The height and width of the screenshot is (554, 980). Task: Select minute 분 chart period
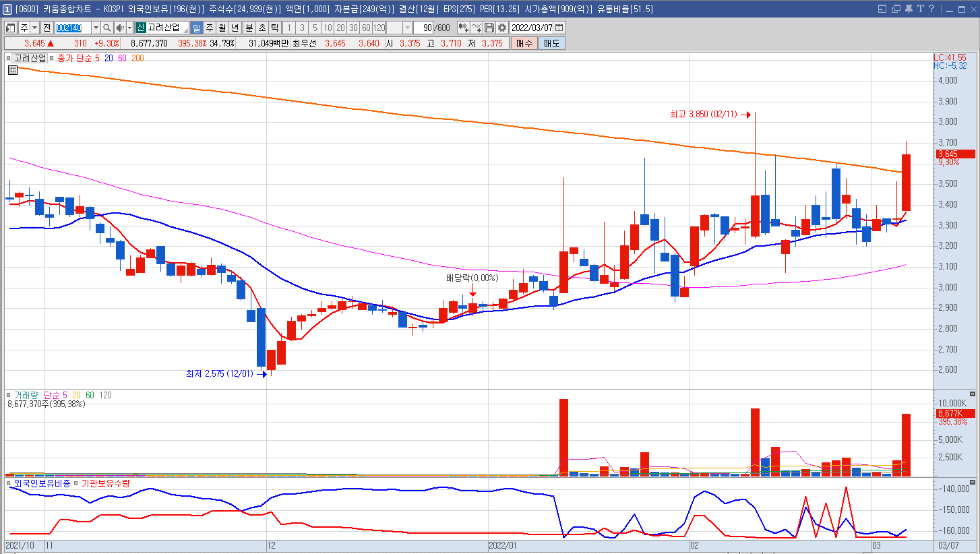[x=249, y=28]
